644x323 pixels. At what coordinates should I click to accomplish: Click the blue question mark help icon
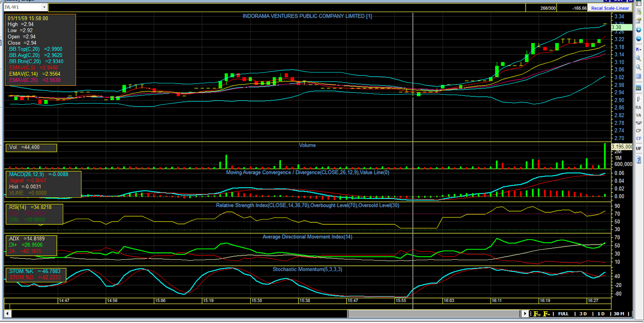pyautogui.click(x=639, y=160)
